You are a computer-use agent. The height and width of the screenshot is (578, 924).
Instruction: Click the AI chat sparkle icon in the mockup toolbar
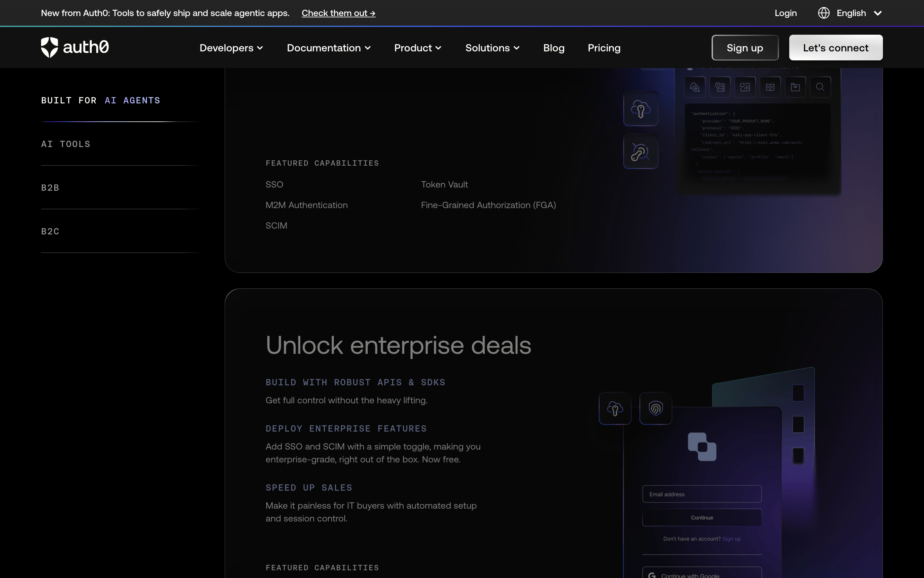point(695,87)
